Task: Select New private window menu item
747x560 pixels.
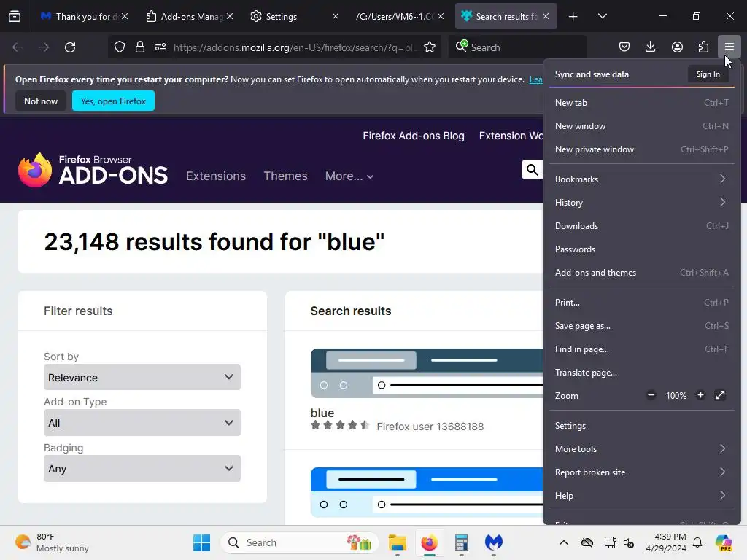Action: (641, 149)
